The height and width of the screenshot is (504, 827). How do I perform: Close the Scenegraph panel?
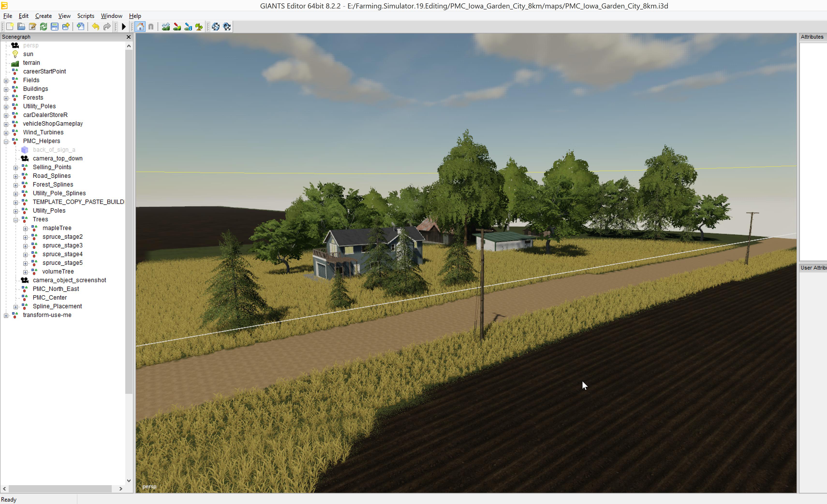(129, 37)
